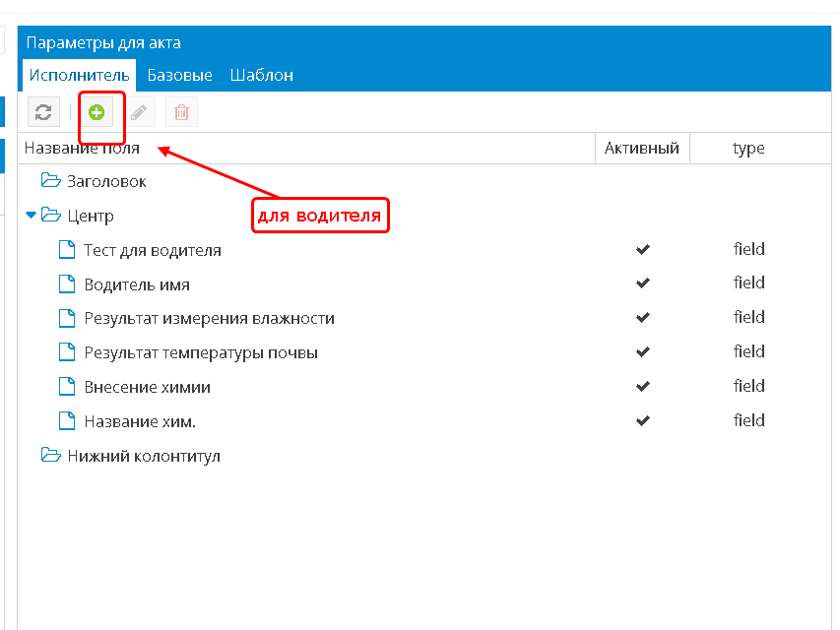Collapse the Центр tree node arrow

[x=31, y=215]
